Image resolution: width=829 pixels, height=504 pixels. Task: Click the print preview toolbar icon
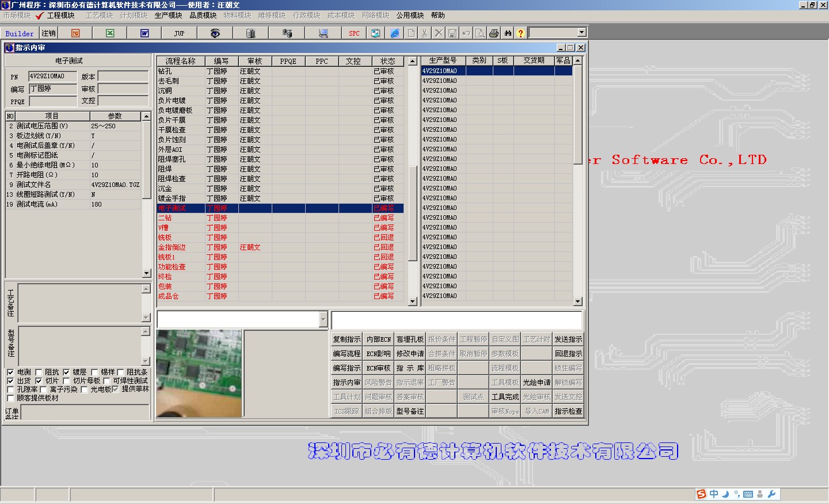click(480, 33)
